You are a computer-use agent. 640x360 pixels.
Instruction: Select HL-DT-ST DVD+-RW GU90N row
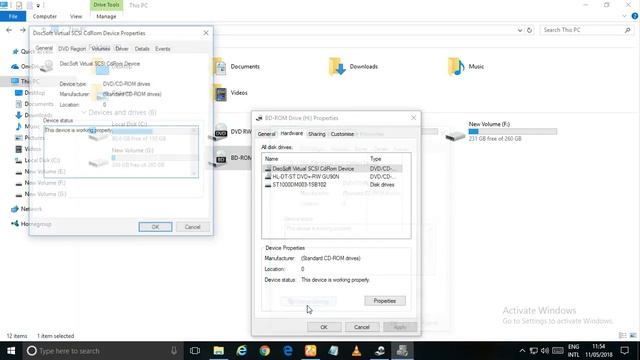coord(332,177)
